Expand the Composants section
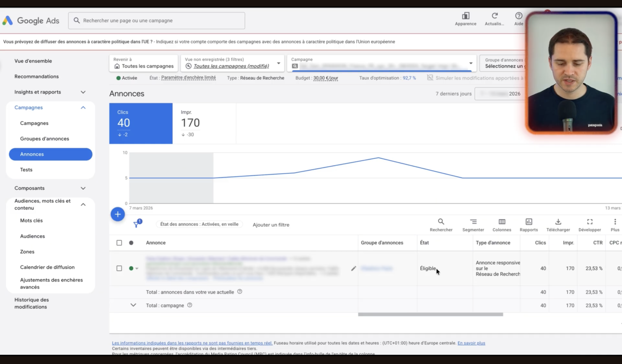 tap(83, 188)
